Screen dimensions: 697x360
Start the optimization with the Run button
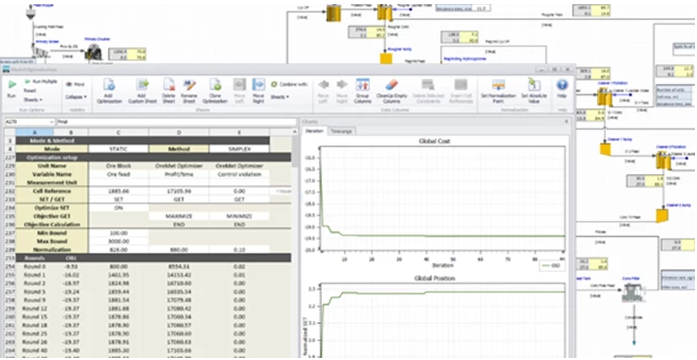pyautogui.click(x=12, y=89)
